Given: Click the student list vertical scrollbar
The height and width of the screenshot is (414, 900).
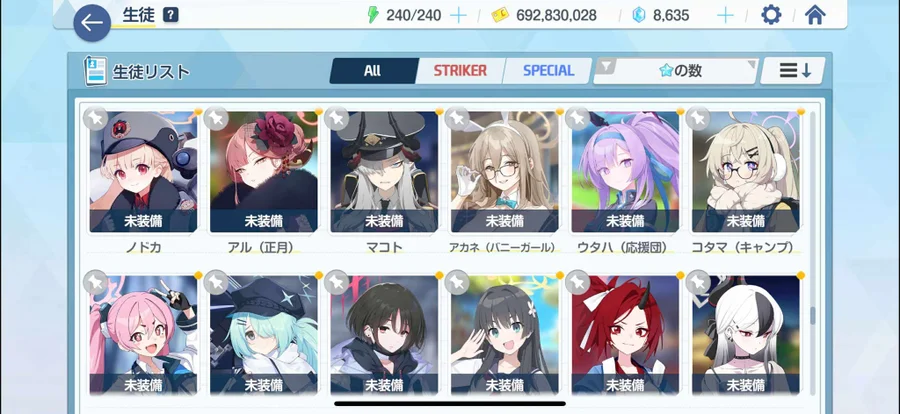Looking at the screenshot, I should (x=812, y=315).
